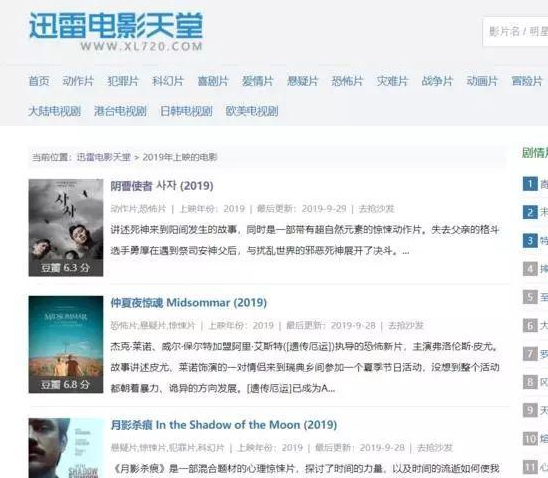This screenshot has width=548, height=478.
Task: Open the 动画片 category
Action: (482, 81)
